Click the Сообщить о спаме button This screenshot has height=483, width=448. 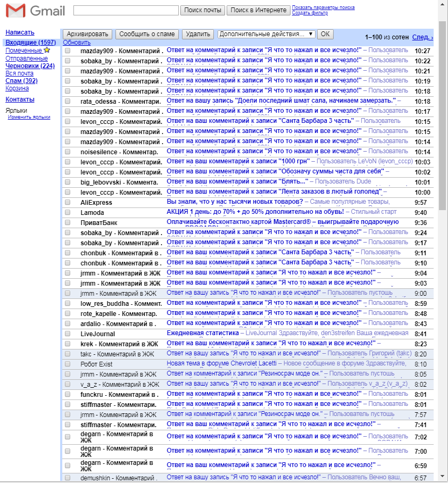(x=147, y=34)
